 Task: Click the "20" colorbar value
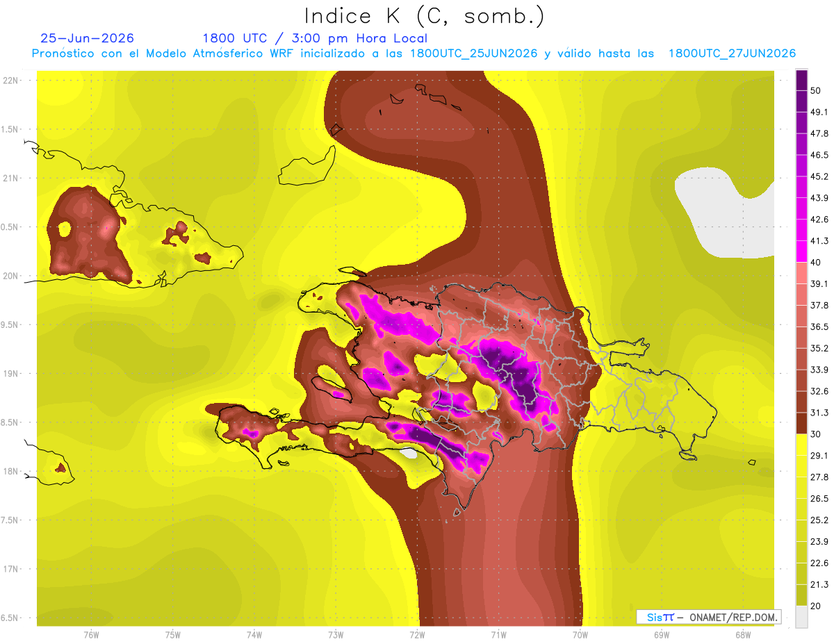(x=817, y=606)
